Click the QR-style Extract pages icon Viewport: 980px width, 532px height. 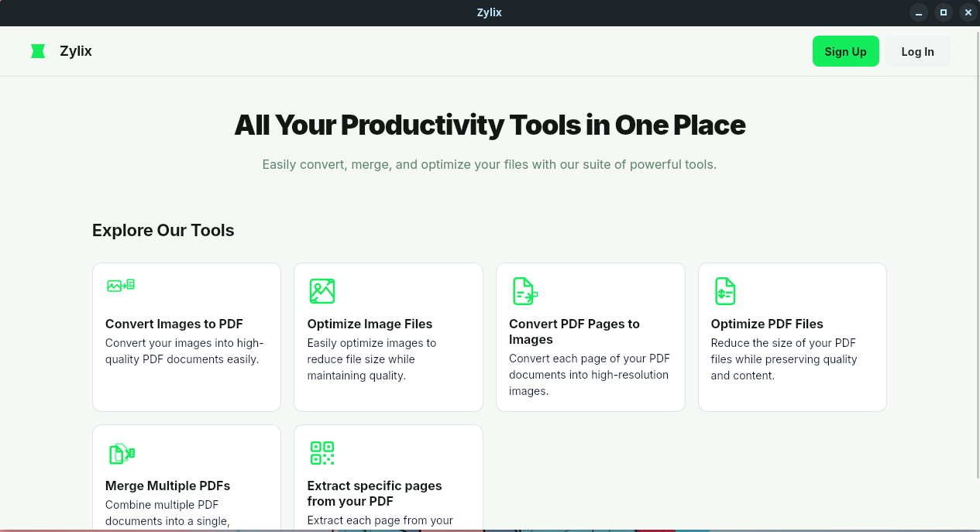point(322,453)
